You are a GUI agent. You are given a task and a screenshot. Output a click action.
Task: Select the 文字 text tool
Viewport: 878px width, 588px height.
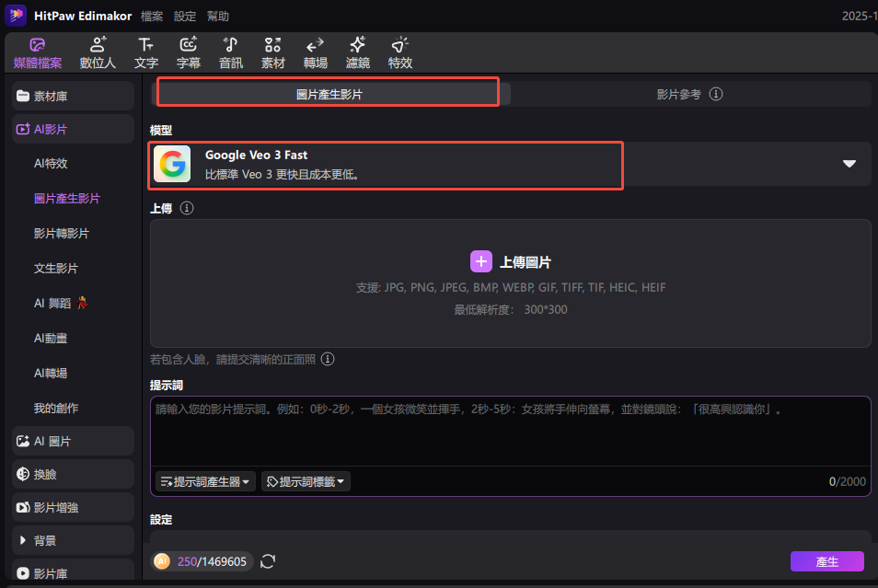pyautogui.click(x=146, y=52)
